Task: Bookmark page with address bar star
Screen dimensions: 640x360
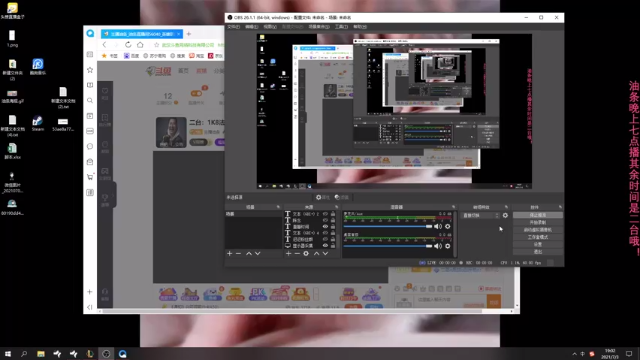Action: click(156, 44)
